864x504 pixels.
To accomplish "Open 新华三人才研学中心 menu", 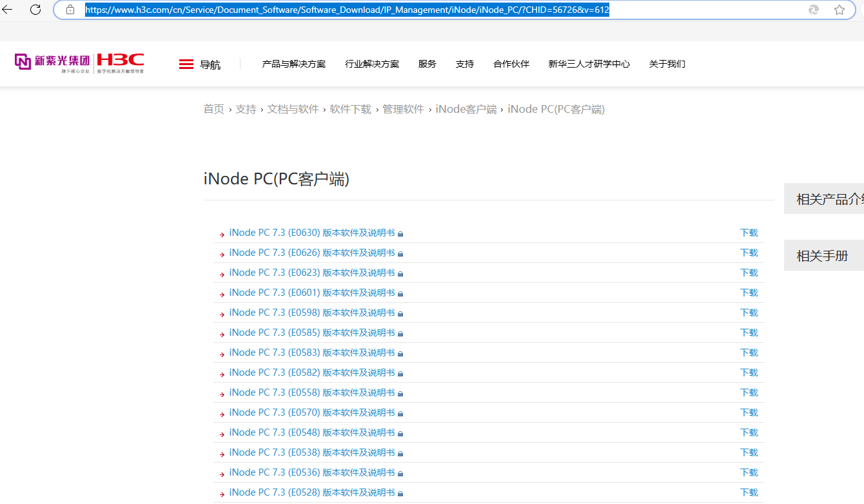I will (589, 64).
